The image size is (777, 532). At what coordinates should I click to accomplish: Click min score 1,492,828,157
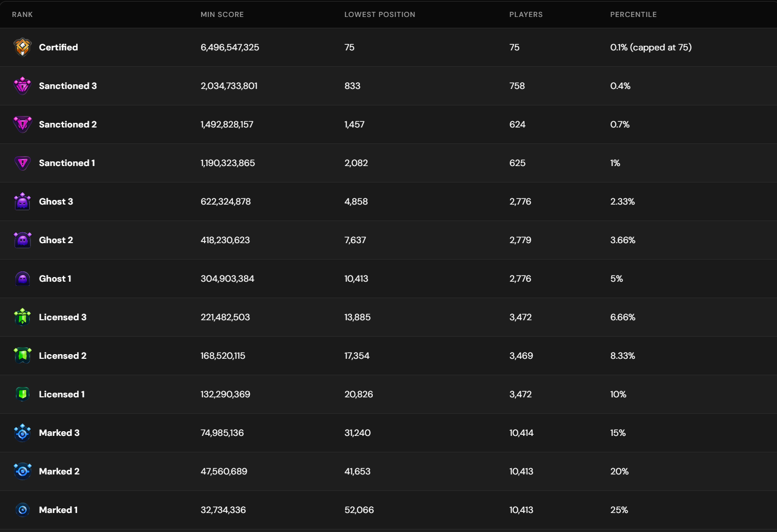227,124
